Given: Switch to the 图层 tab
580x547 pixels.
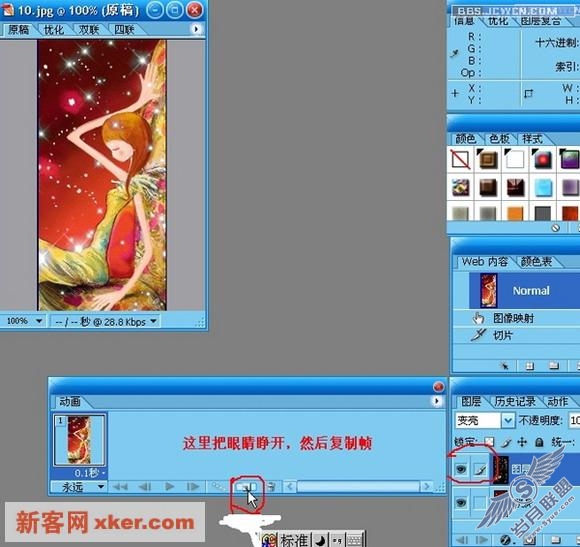Looking at the screenshot, I should pos(471,401).
